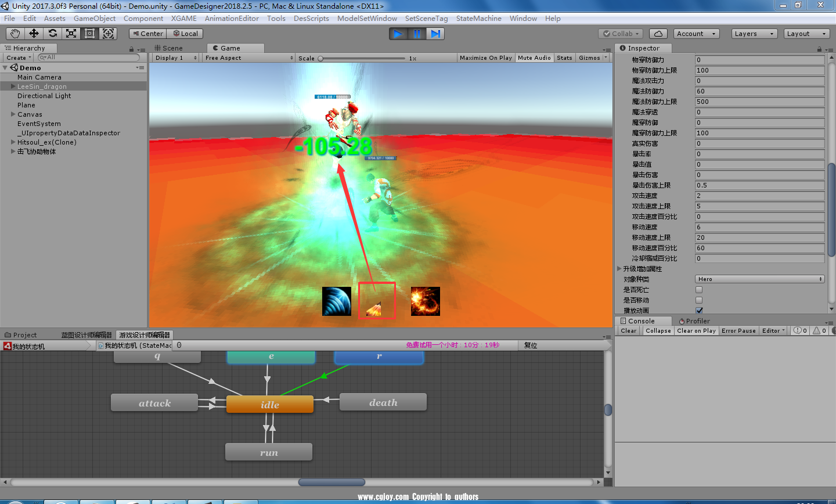Click the fireball skill icon
836x504 pixels.
[425, 301]
